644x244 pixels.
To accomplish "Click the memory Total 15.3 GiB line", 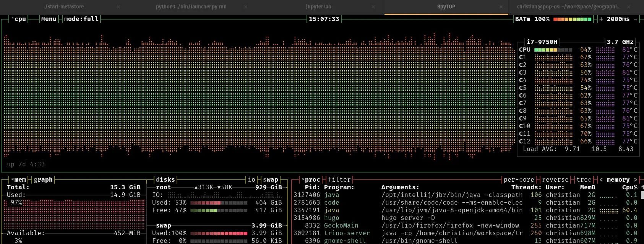I will coord(74,187).
